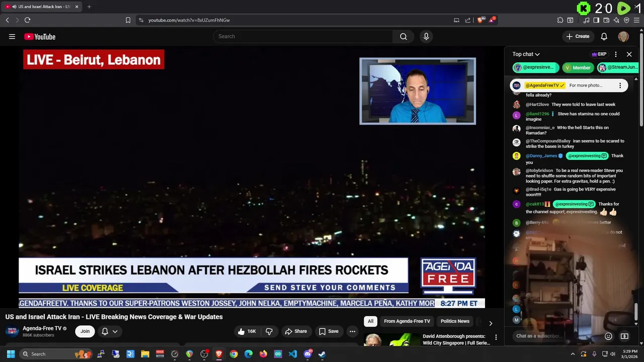Open the YouTube notifications bell
644x362 pixels.
604,36
